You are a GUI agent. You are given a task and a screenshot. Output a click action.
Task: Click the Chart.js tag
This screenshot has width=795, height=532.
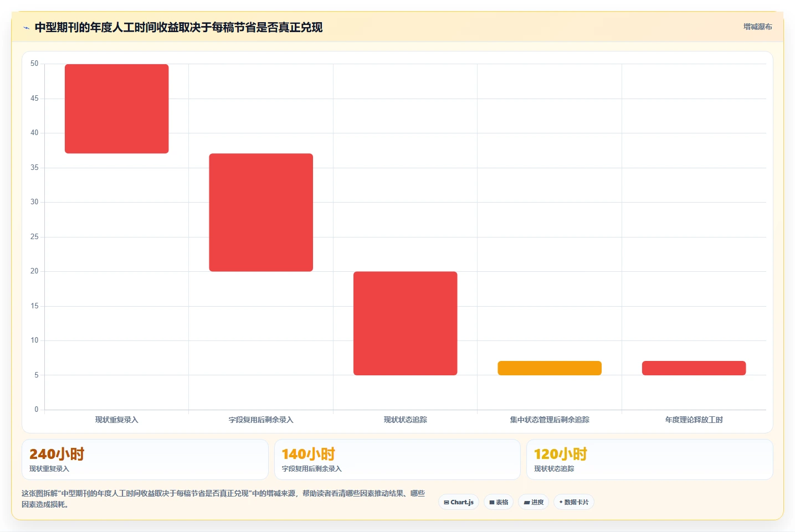tap(459, 502)
